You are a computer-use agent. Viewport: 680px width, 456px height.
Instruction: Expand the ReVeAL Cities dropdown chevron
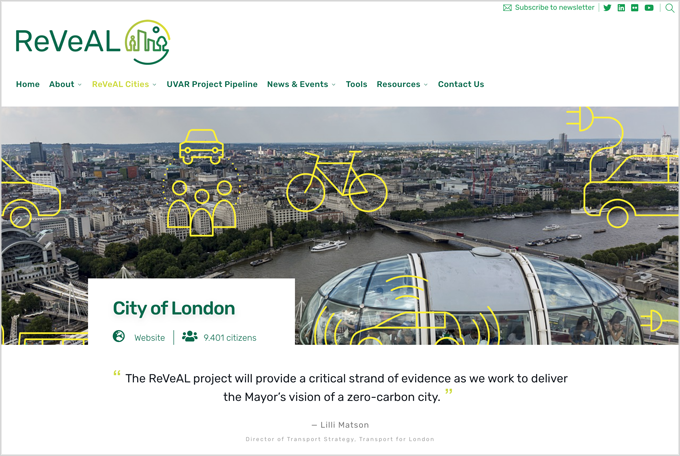154,85
